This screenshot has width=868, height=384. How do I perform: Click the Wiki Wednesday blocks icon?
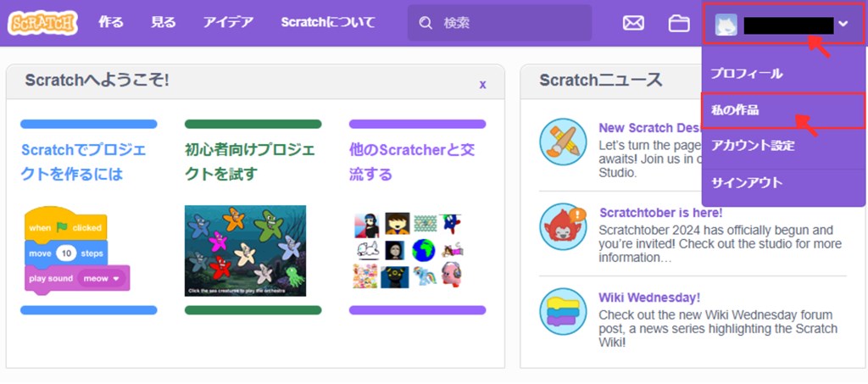[563, 311]
